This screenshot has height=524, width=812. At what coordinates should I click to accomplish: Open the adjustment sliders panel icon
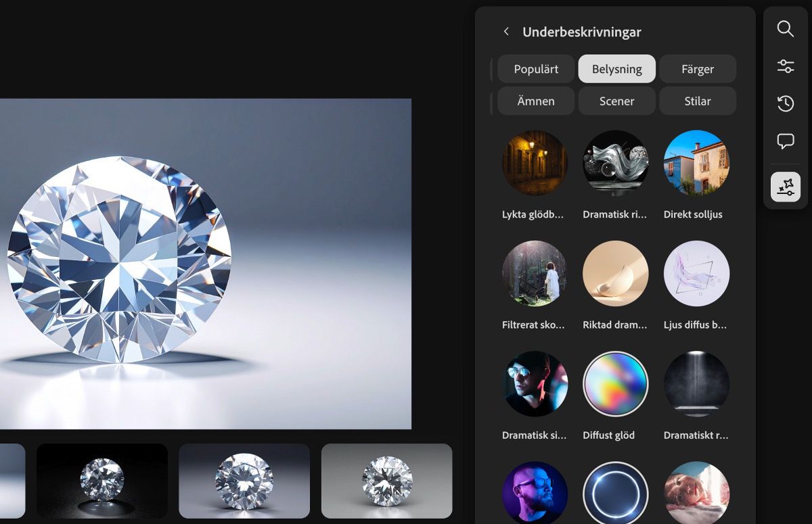coord(785,66)
